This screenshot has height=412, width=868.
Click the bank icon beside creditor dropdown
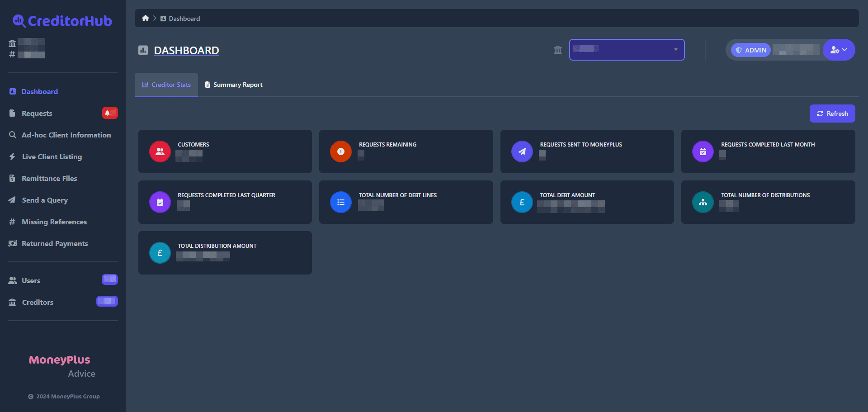(558, 50)
